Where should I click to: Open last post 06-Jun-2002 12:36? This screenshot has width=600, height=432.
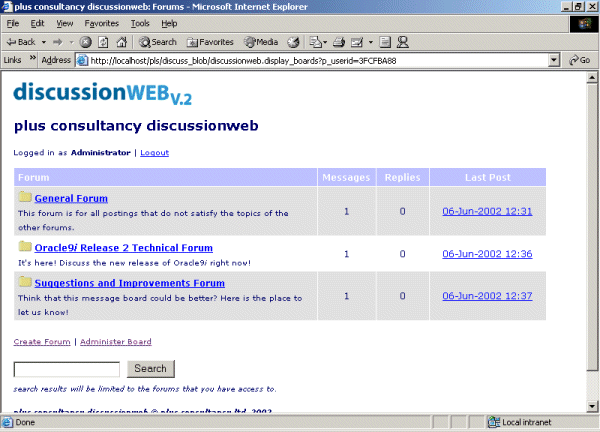[x=487, y=254]
